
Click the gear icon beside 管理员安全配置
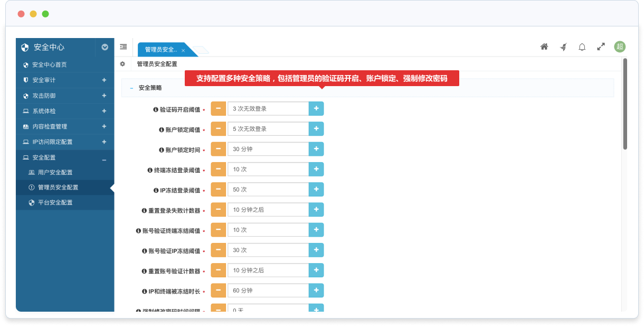(x=122, y=64)
